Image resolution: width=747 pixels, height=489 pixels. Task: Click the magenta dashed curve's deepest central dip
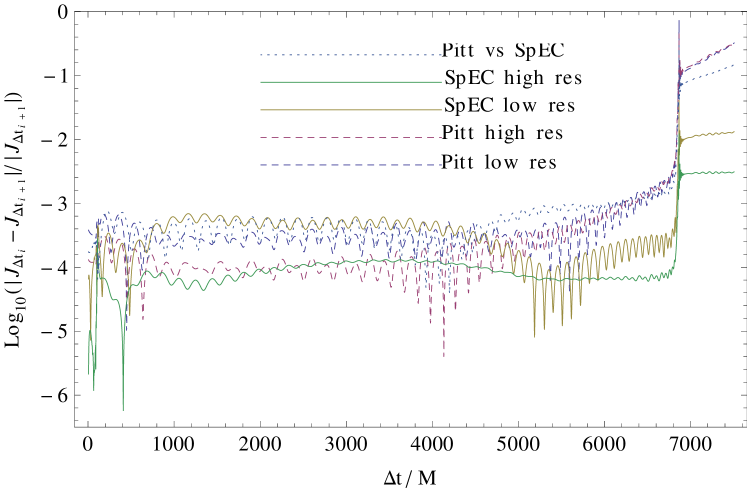(x=444, y=352)
